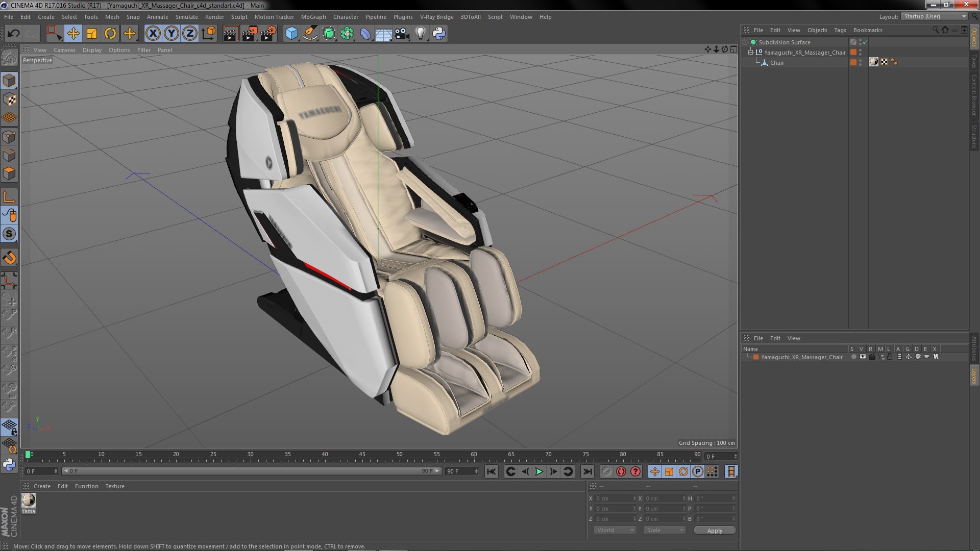980x551 pixels.
Task: Click the X position coordinate field
Action: (x=615, y=498)
